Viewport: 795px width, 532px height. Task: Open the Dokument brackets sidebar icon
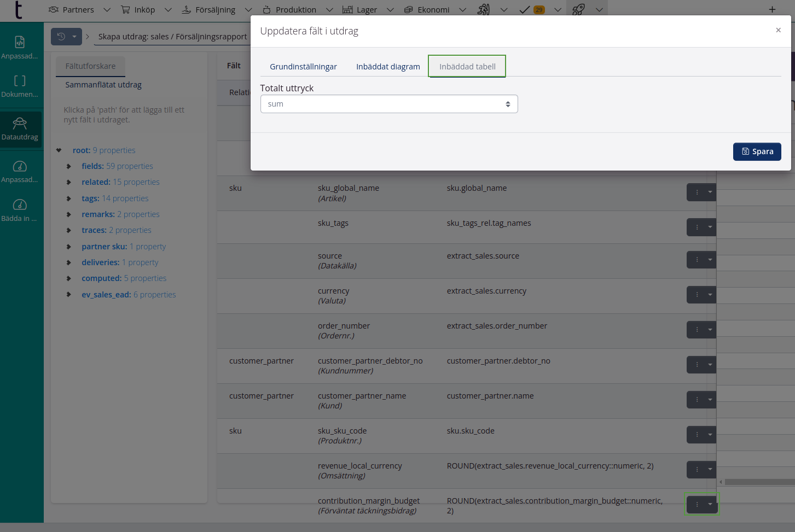20,81
